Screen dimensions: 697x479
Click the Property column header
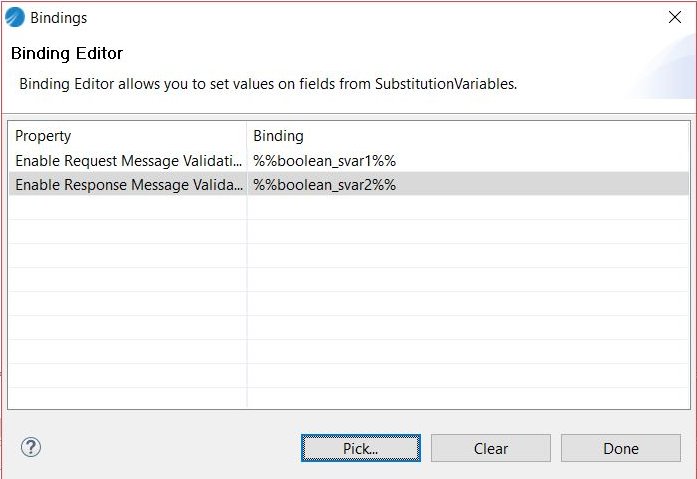click(x=43, y=135)
